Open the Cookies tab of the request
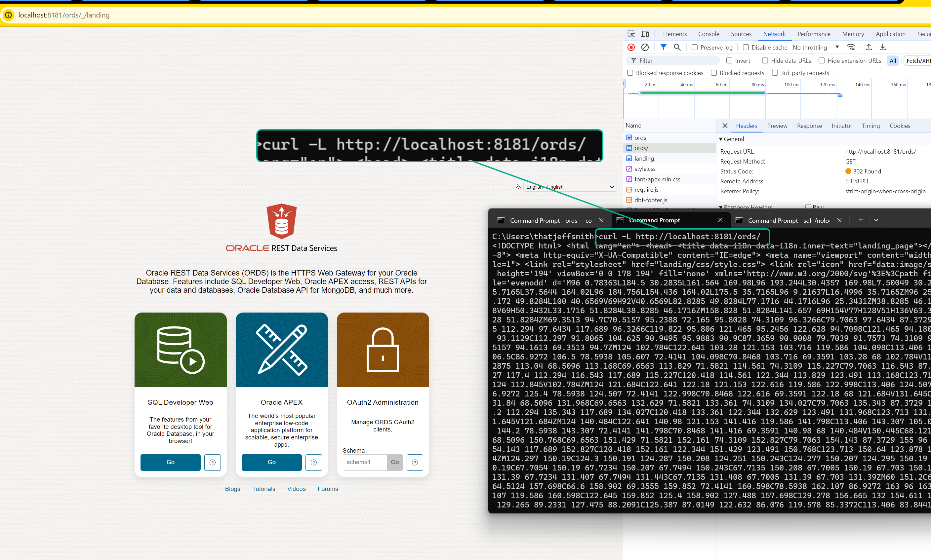Image resolution: width=931 pixels, height=560 pixels. tap(900, 126)
